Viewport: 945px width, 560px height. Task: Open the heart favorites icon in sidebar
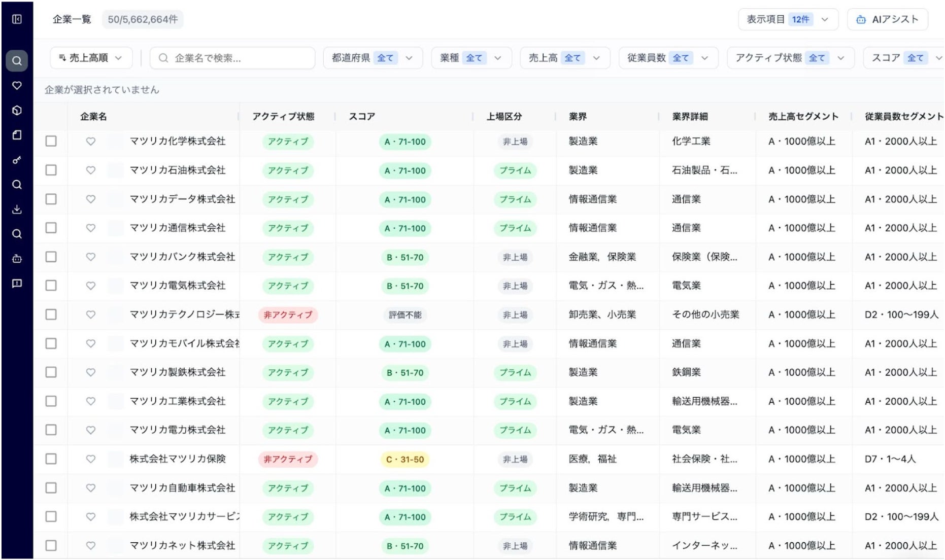[x=17, y=86]
